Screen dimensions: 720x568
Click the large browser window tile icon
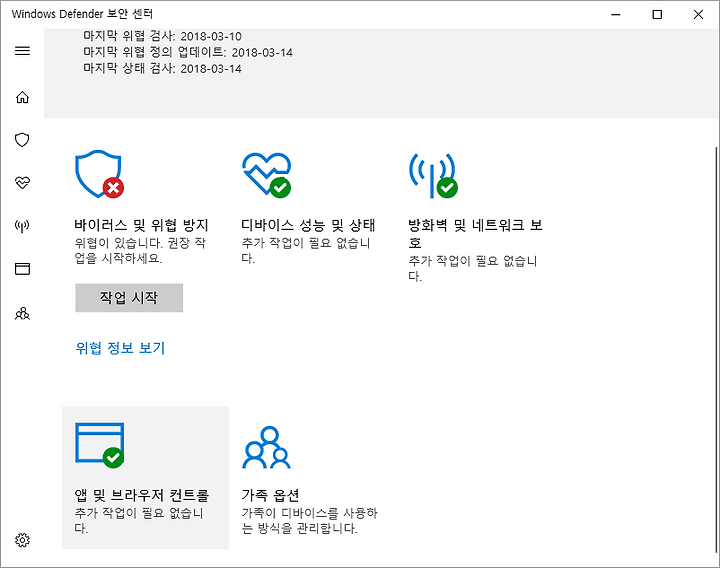coord(100,445)
